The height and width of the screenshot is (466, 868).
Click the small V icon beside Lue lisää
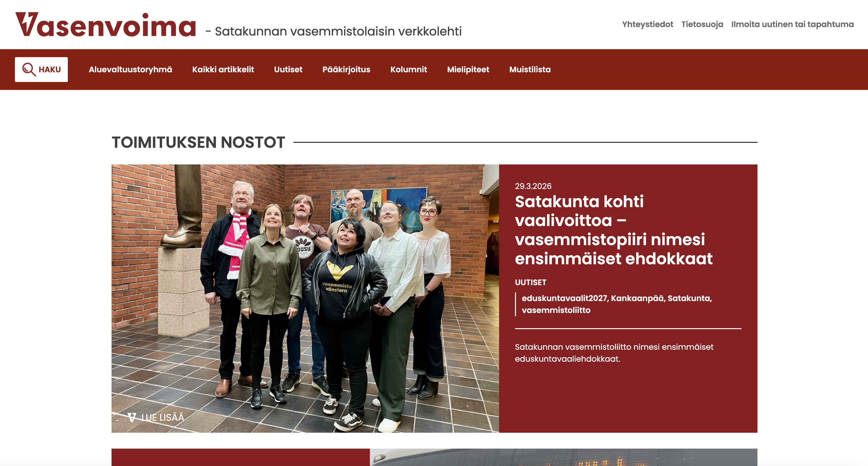click(132, 418)
